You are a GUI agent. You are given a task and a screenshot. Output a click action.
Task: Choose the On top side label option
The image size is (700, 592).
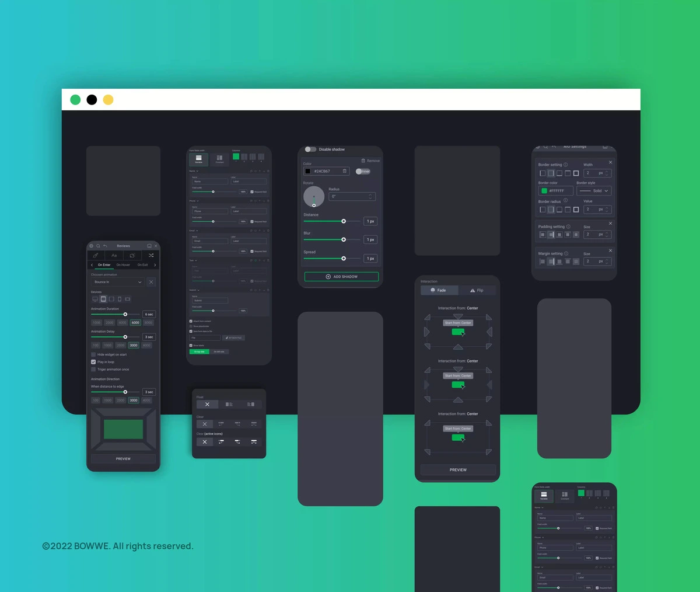pos(199,351)
